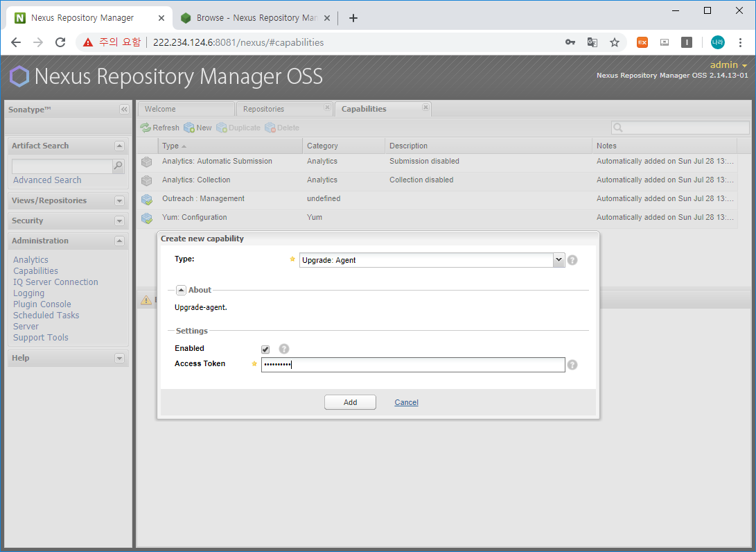This screenshot has width=756, height=552.
Task: Click the help icon next to Type dropdown
Action: [572, 260]
